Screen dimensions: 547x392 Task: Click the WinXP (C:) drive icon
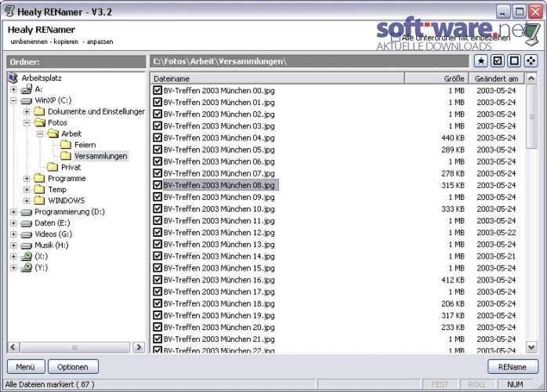point(27,101)
